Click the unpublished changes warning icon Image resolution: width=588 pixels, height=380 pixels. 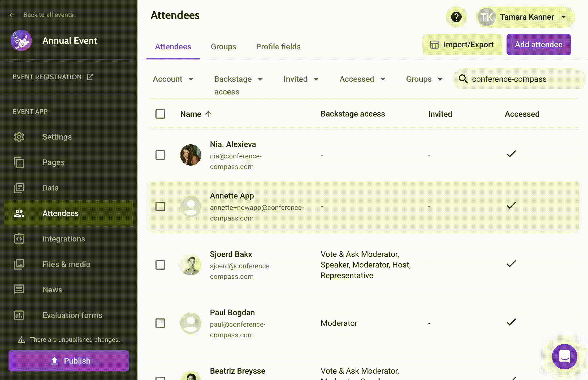(x=21, y=340)
